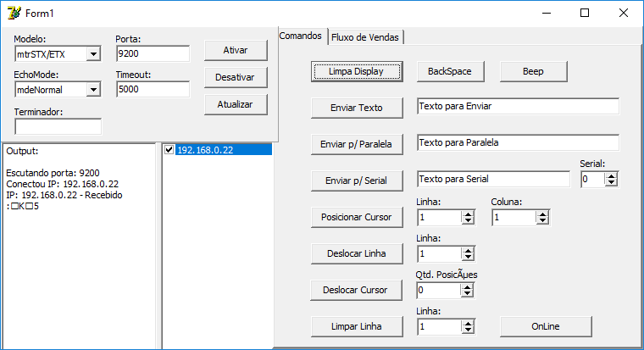Open the Modelo dropdown
The height and width of the screenshot is (350, 644).
(94, 54)
